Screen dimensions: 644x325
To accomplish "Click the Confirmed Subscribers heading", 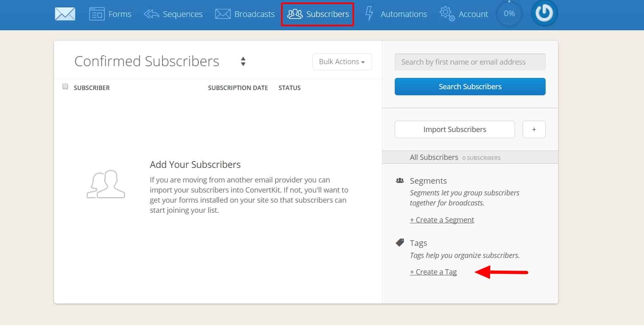I will pos(147,61).
